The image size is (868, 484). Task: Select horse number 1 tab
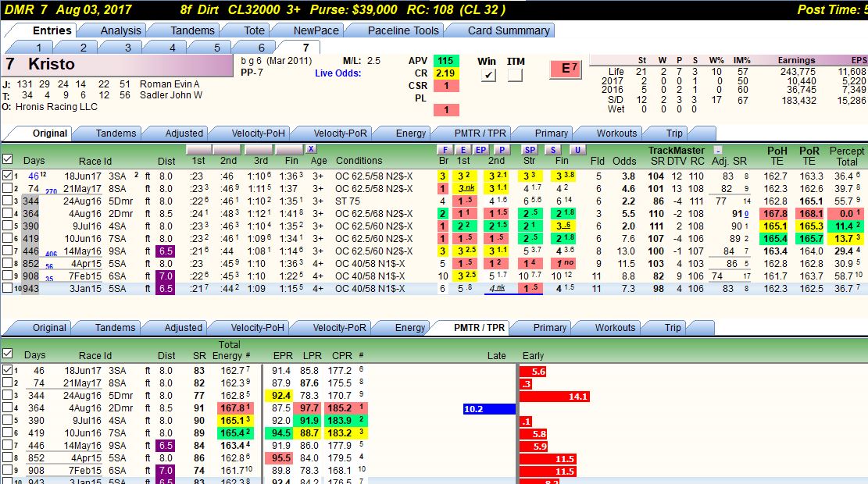[x=39, y=48]
